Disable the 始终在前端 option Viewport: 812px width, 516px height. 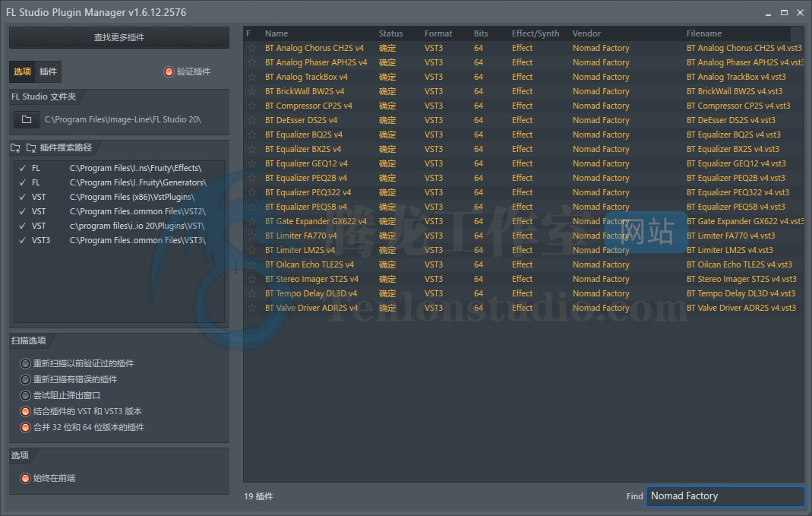pyautogui.click(x=26, y=479)
